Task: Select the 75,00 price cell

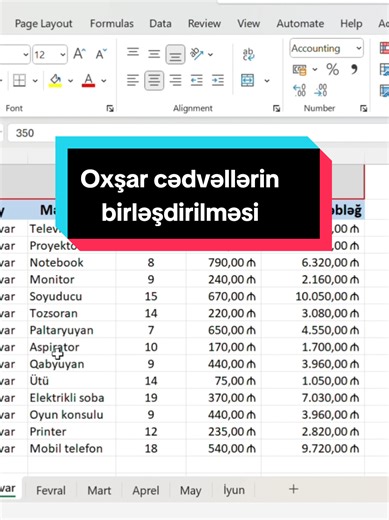Action: coord(224,381)
